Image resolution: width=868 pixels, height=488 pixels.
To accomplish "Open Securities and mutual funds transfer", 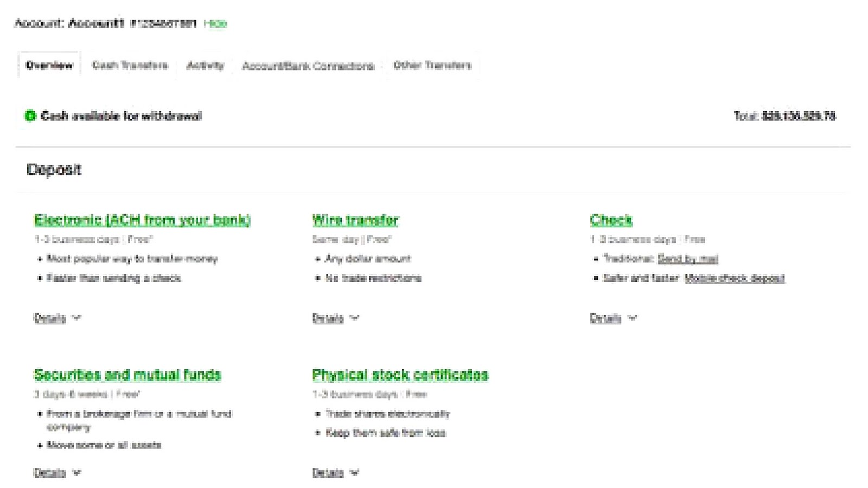I will click(x=128, y=374).
